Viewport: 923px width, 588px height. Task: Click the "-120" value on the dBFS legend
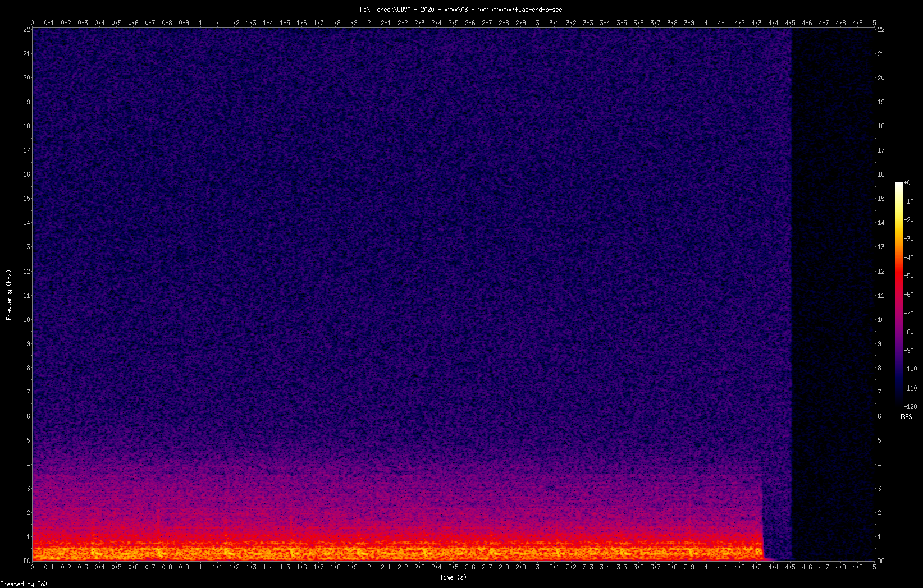pos(911,407)
